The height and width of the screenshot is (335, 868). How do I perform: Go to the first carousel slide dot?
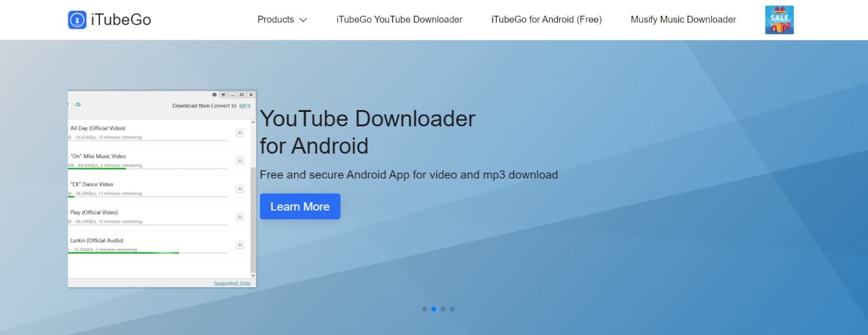coord(425,309)
